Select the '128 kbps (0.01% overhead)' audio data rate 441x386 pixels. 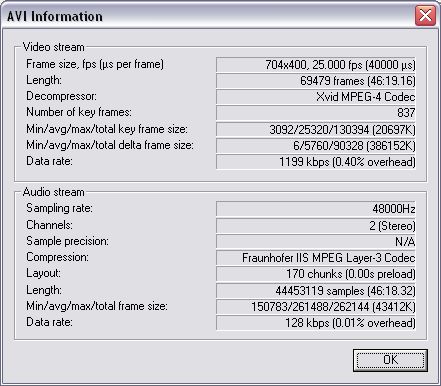click(x=316, y=323)
